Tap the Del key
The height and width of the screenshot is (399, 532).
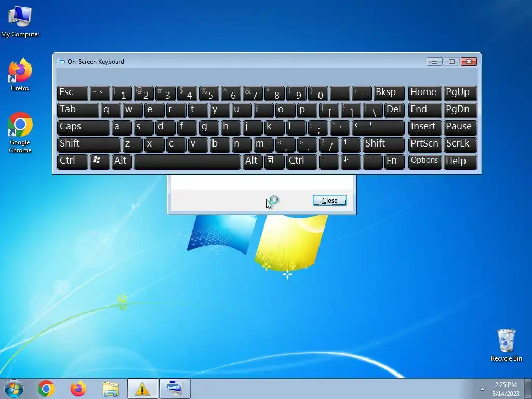(395, 111)
